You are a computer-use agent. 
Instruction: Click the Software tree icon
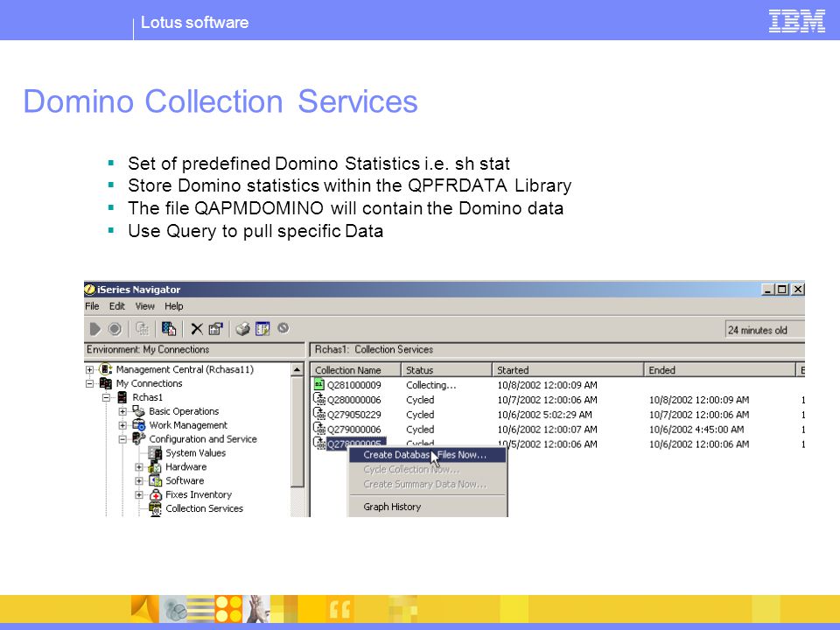pyautogui.click(x=156, y=480)
